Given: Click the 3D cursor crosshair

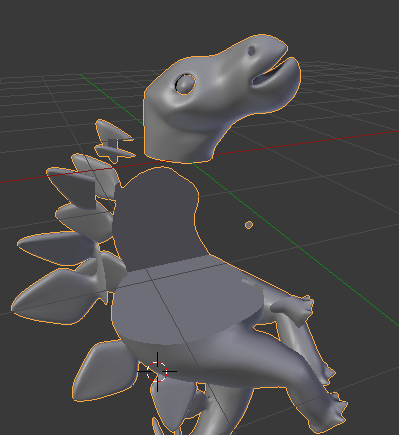Looking at the screenshot, I should pos(157,371).
